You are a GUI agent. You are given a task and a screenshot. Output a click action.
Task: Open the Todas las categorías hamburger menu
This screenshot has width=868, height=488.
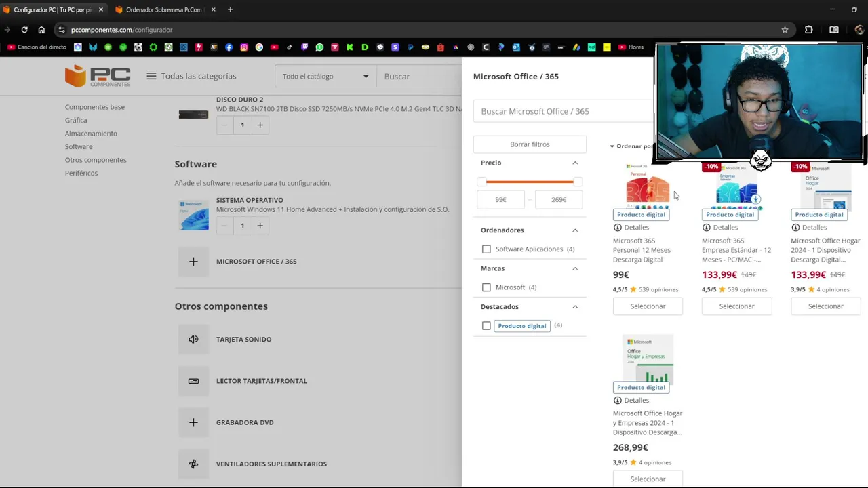pyautogui.click(x=151, y=76)
